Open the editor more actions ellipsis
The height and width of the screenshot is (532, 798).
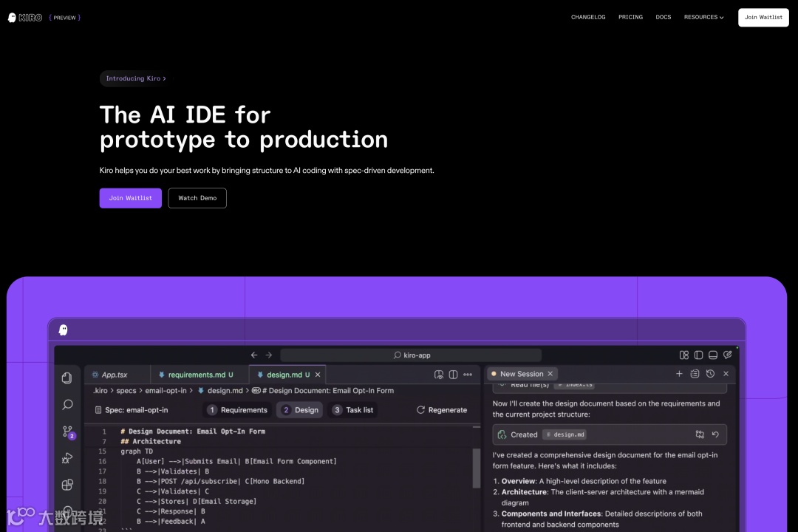coord(468,375)
